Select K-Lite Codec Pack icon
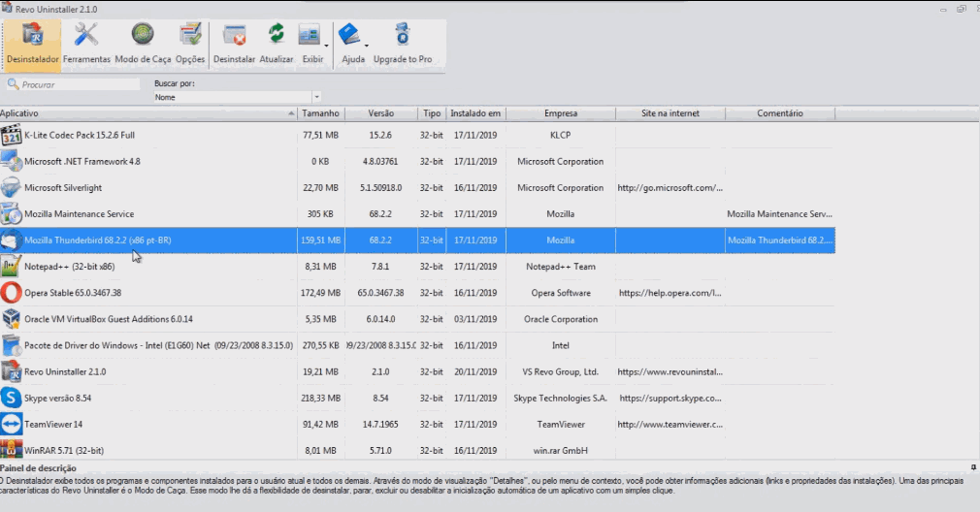This screenshot has width=980, height=512. pyautogui.click(x=12, y=135)
